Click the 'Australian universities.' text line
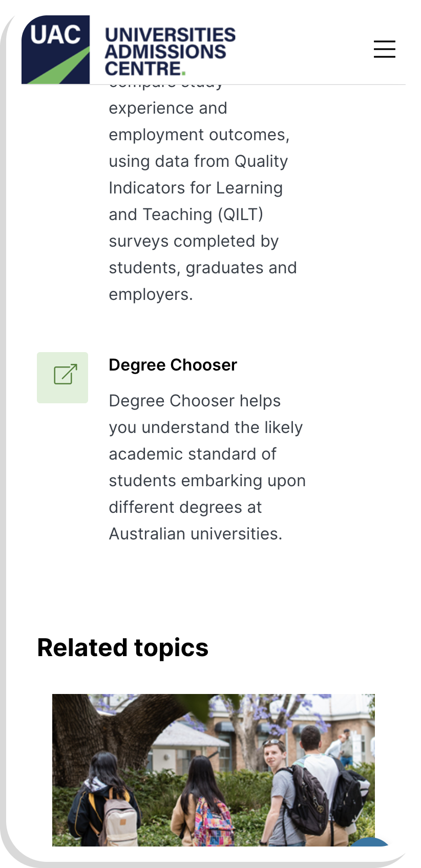 (195, 534)
